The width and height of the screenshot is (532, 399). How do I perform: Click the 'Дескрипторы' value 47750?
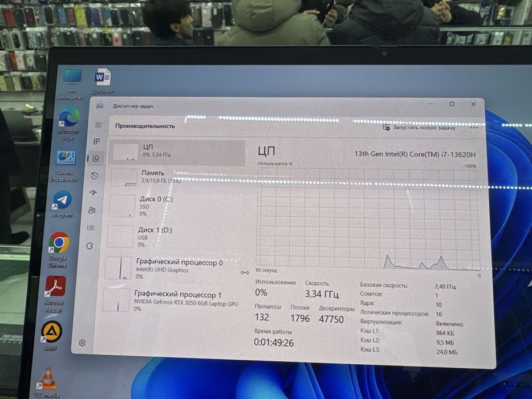[331, 319]
